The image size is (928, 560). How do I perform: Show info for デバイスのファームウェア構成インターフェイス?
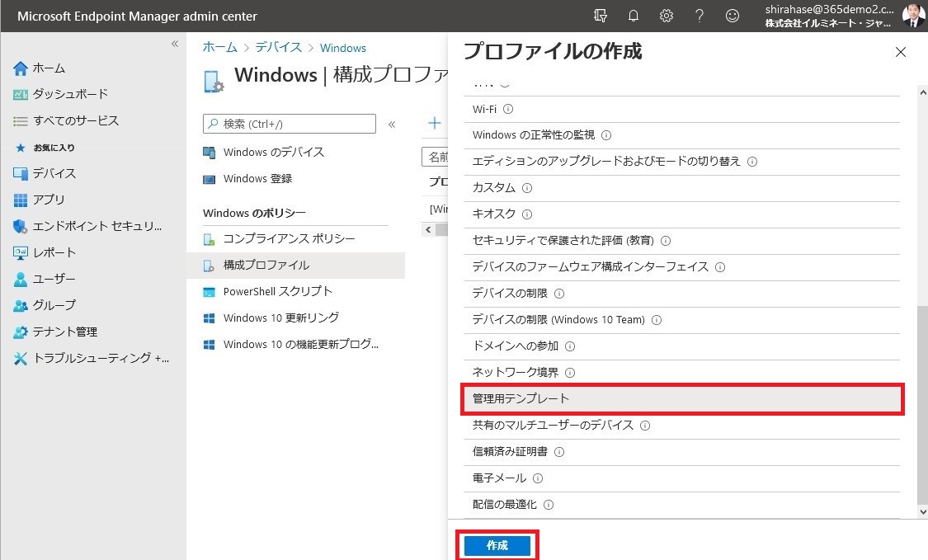[719, 267]
